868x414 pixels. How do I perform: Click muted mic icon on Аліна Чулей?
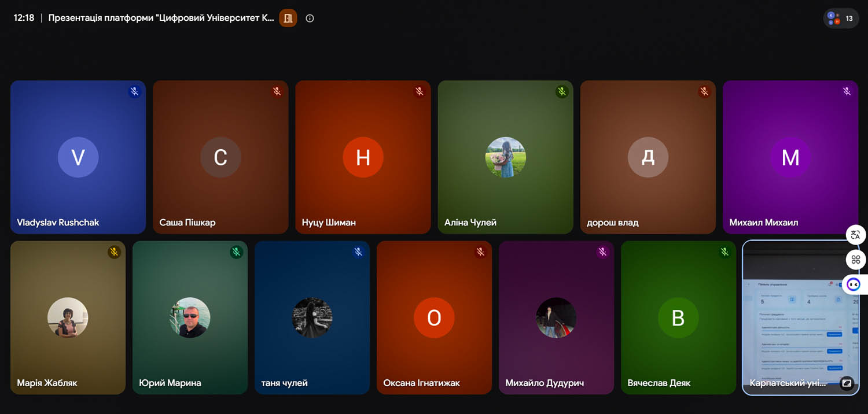tap(561, 91)
